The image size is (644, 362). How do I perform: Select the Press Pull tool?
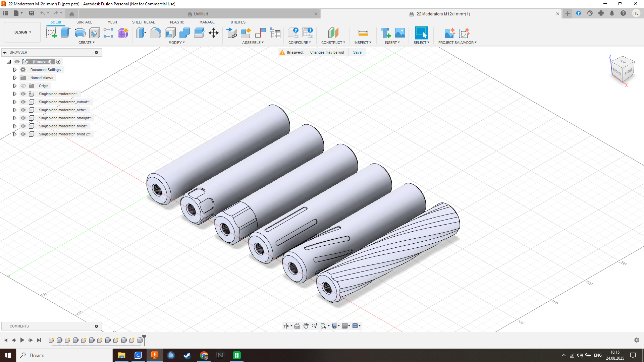tap(141, 33)
